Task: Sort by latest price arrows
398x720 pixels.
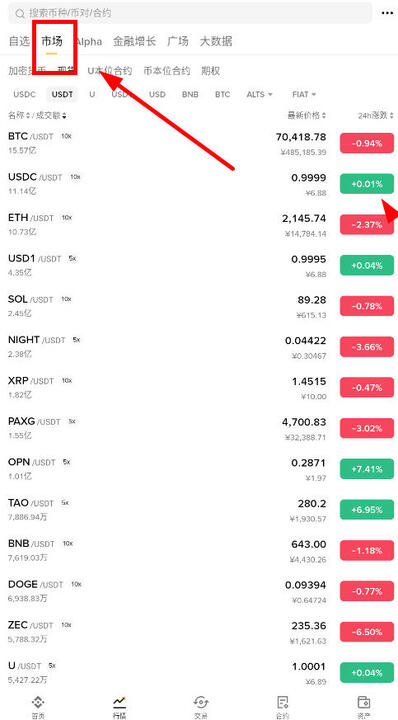Action: tap(324, 115)
